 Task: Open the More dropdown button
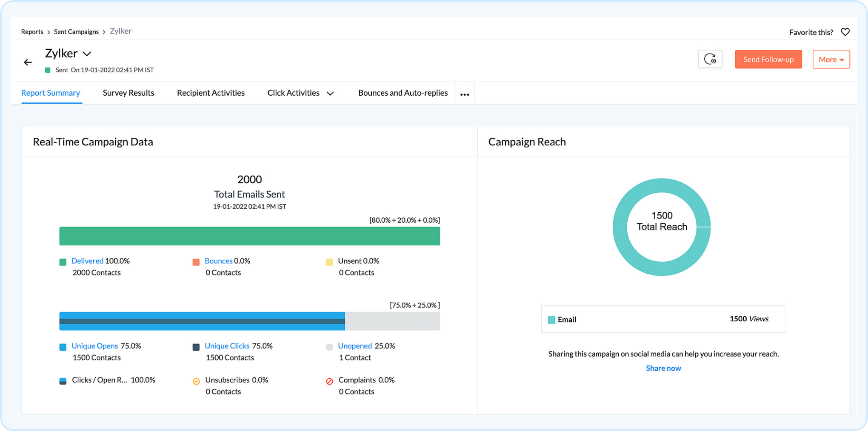[831, 59]
